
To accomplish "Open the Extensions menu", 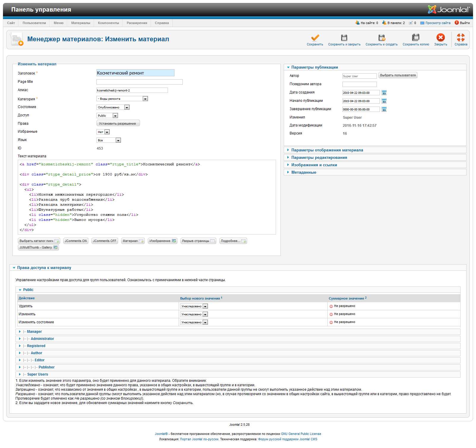I will point(137,23).
